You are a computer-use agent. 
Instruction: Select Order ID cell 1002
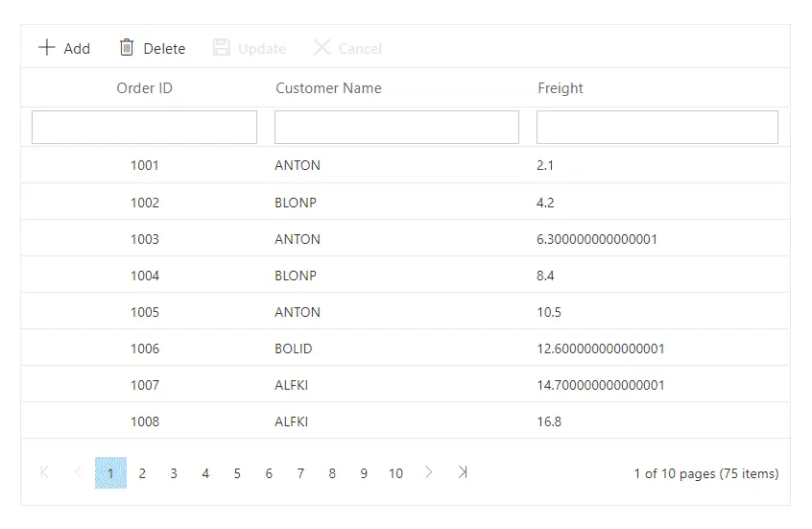pyautogui.click(x=145, y=203)
